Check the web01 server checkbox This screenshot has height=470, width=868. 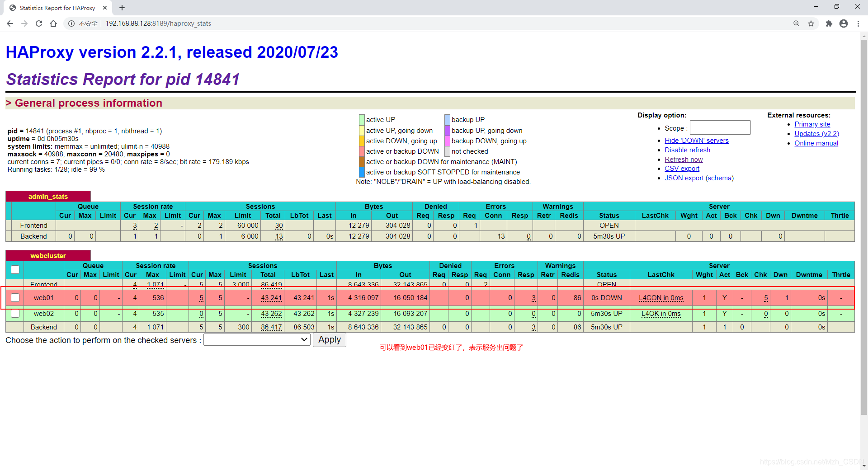point(15,298)
